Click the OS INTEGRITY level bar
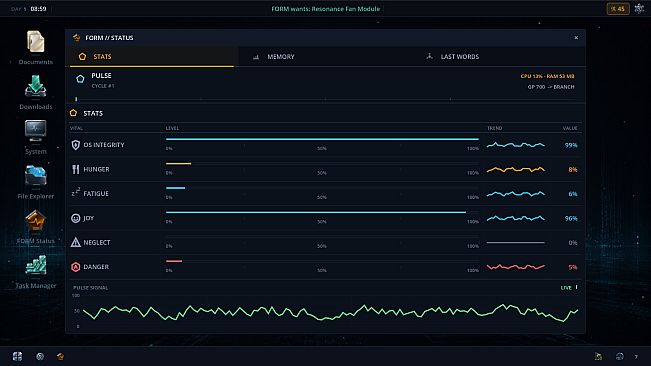The image size is (651, 366). click(x=322, y=139)
